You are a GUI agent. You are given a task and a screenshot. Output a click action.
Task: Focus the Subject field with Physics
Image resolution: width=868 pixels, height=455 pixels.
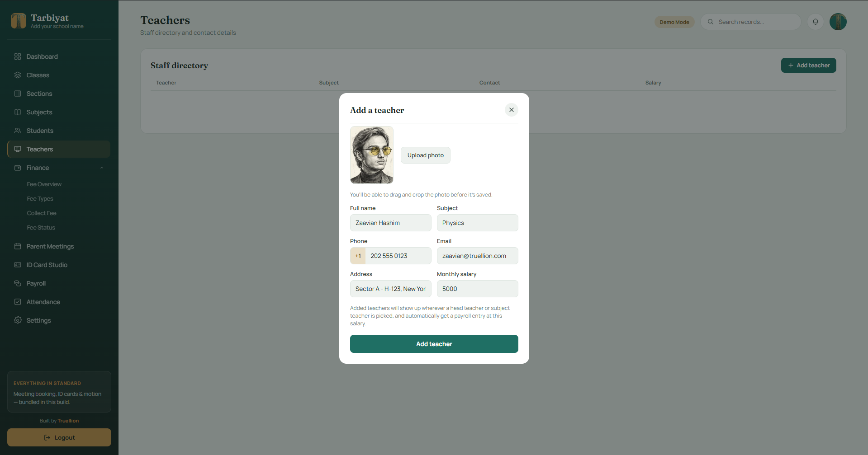[x=478, y=223]
